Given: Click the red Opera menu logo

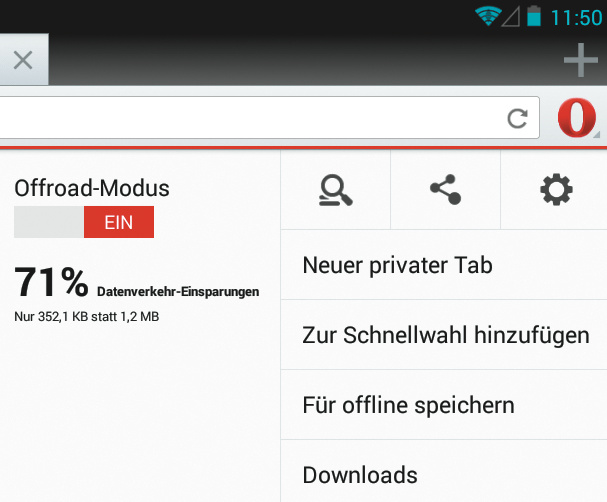Looking at the screenshot, I should (577, 118).
